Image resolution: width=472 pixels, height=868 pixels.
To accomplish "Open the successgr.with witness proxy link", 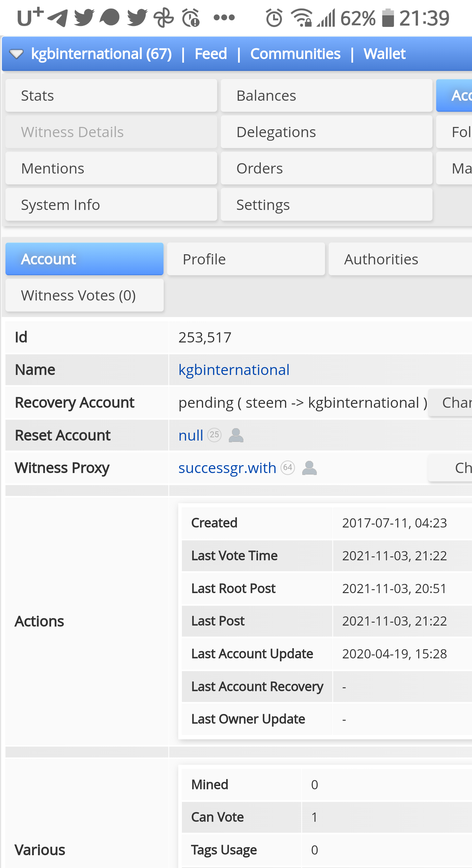I will pyautogui.click(x=227, y=468).
